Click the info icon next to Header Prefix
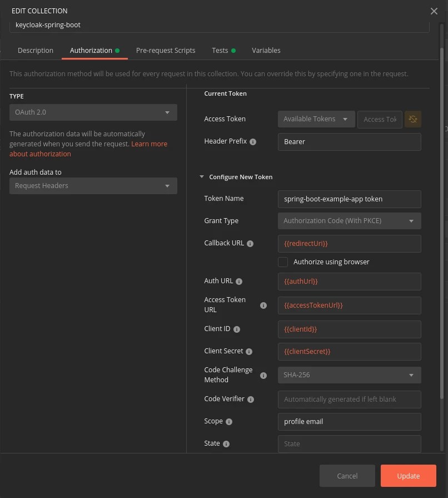 [x=253, y=141]
